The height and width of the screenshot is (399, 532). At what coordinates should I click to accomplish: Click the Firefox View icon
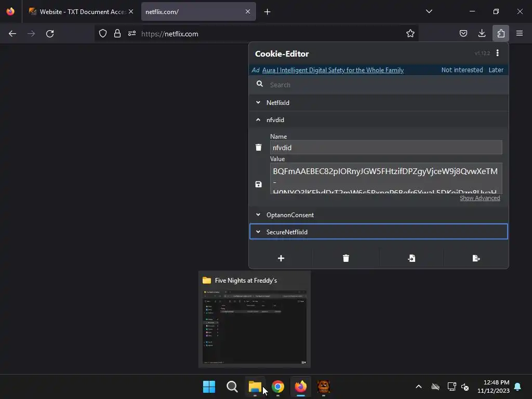point(10,11)
